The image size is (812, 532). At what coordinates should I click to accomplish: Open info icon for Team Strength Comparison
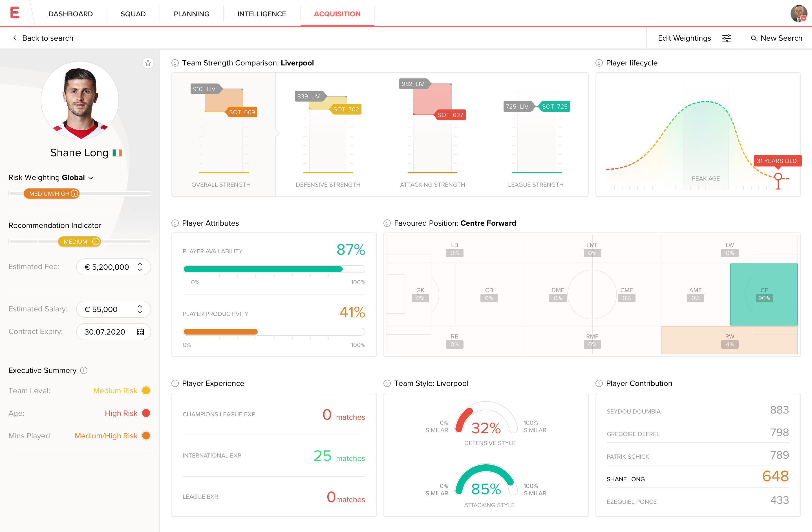click(175, 63)
